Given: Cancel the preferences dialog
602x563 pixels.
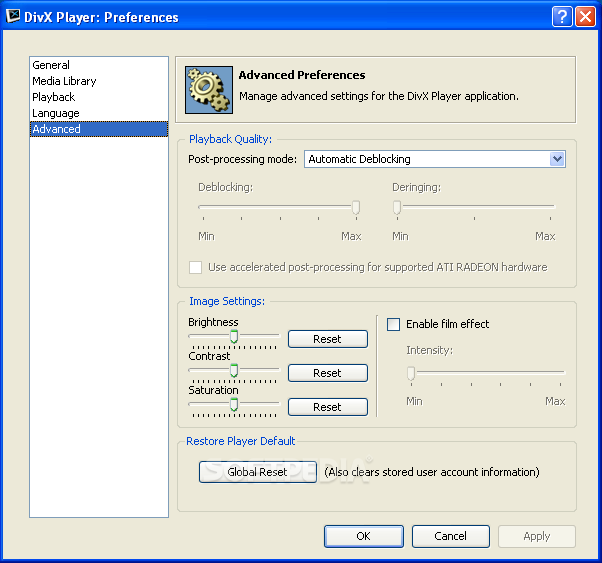Looking at the screenshot, I should click(x=451, y=536).
